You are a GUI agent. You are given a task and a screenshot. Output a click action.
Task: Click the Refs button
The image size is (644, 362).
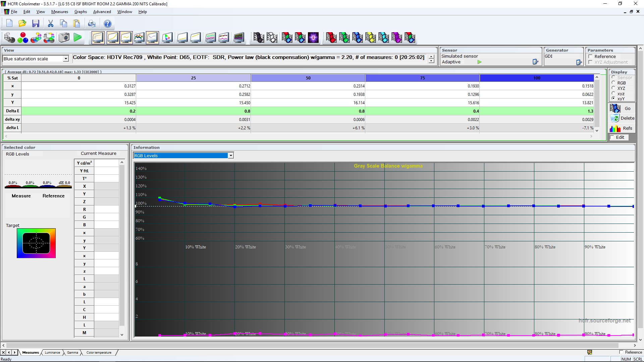(622, 128)
